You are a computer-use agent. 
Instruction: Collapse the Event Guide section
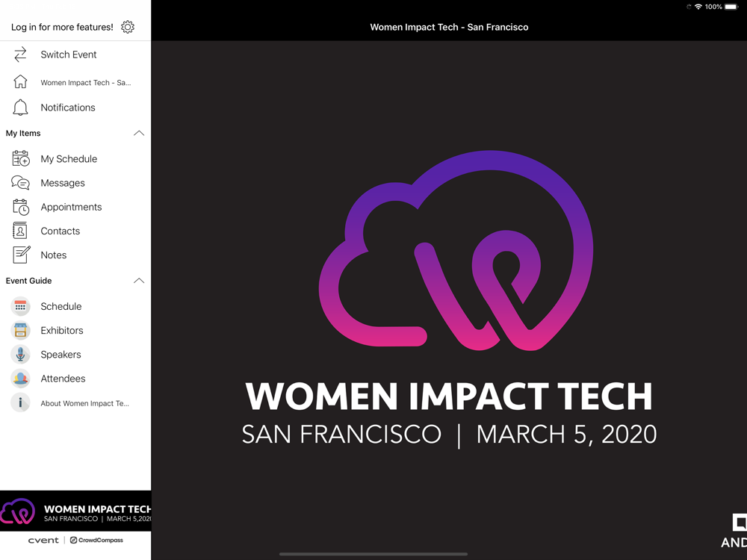tap(138, 281)
